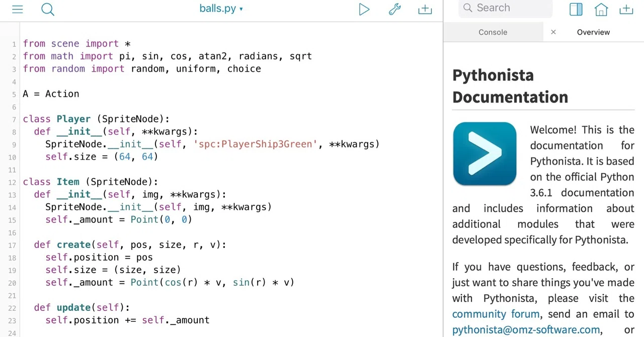
Task: Click the Pythonista Documentation heading
Action: (x=510, y=86)
